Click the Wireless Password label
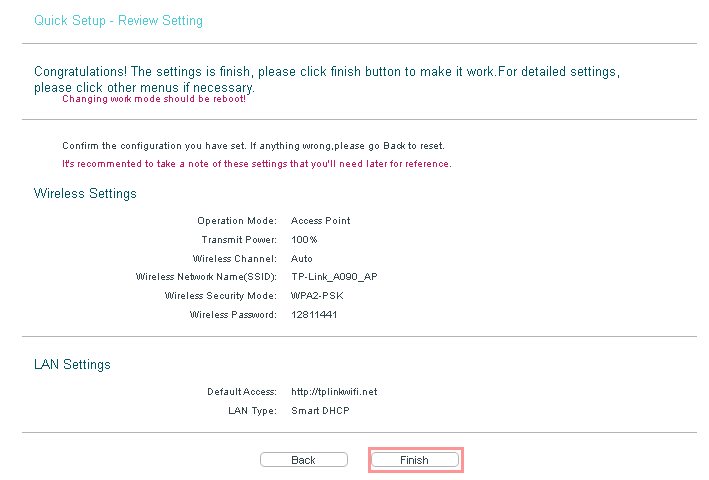The height and width of the screenshot is (480, 709). click(233, 315)
